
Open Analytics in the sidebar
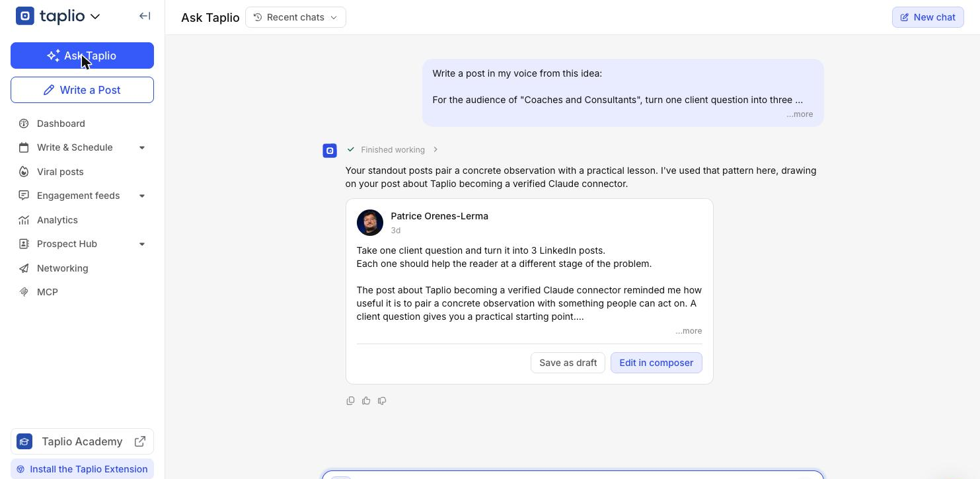[x=57, y=220]
